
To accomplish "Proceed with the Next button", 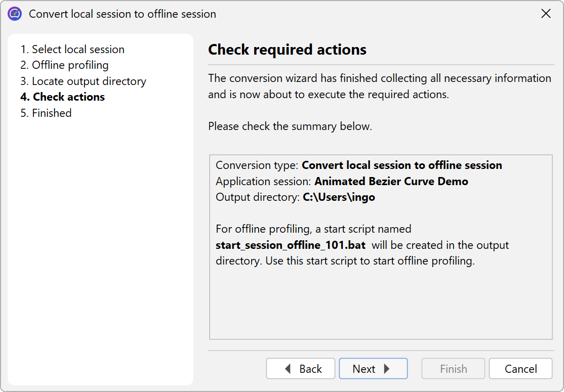I will pos(373,369).
